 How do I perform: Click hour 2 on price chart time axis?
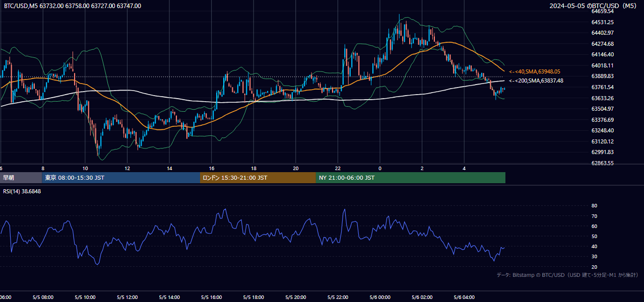point(422,168)
